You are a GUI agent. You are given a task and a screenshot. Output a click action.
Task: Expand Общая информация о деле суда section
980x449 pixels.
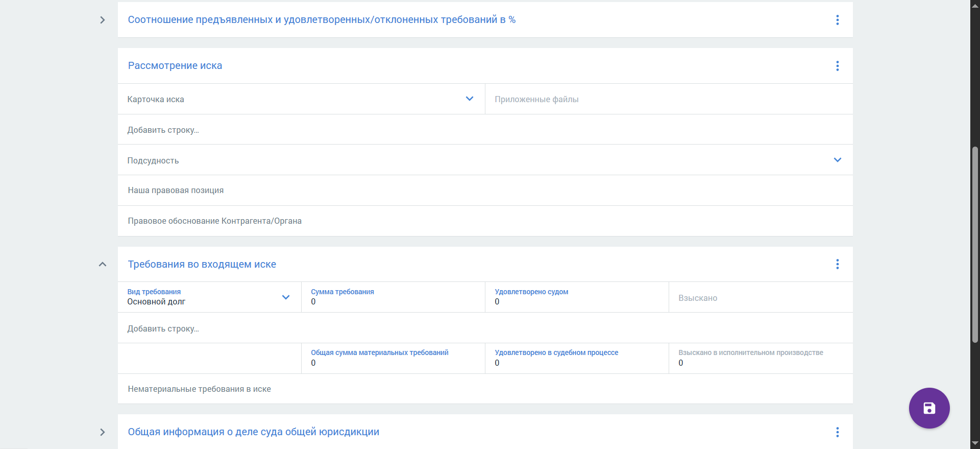coord(103,432)
